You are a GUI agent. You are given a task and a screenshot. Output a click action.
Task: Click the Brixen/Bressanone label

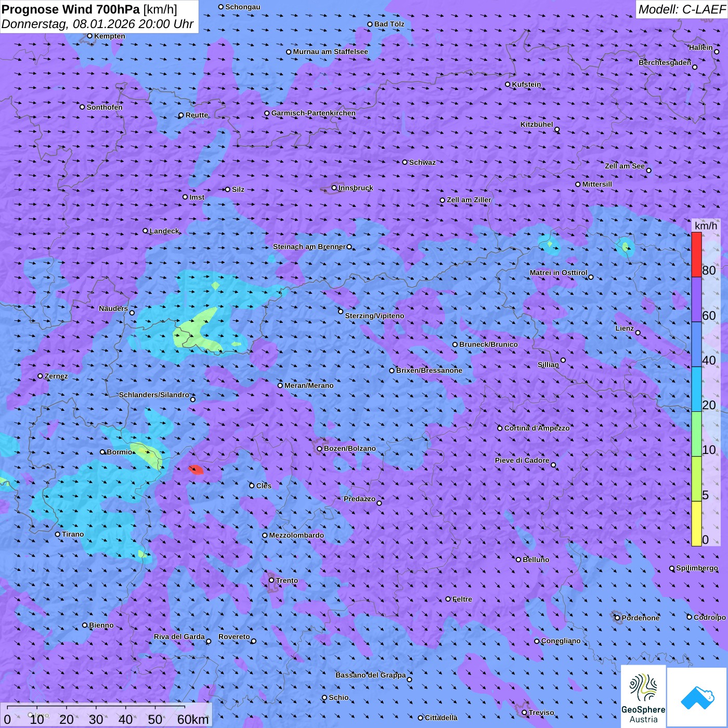tap(429, 370)
